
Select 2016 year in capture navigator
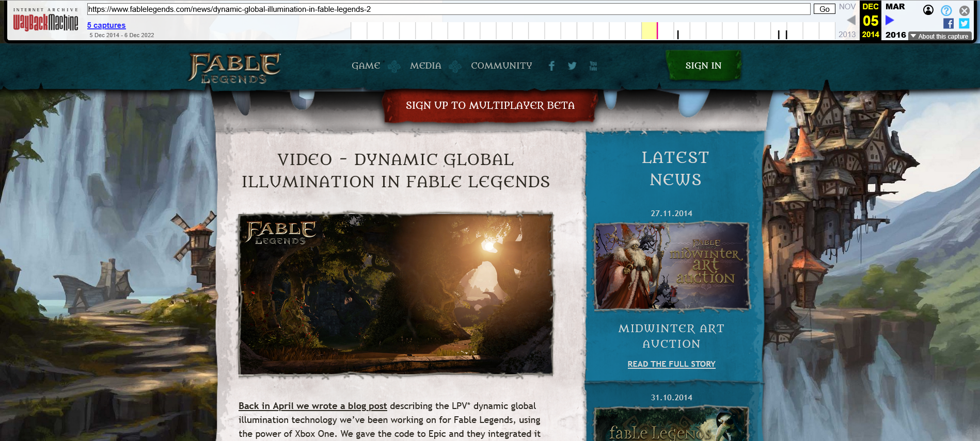[x=896, y=35]
